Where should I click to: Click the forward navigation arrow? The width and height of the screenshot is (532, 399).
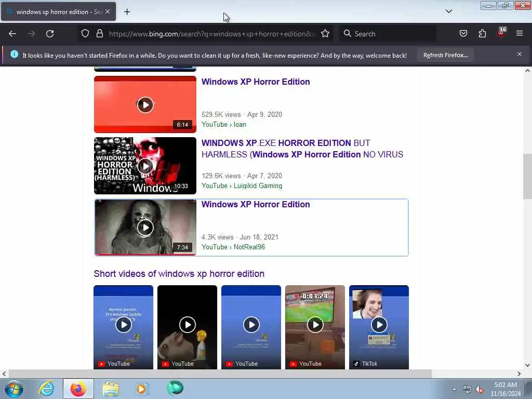click(x=31, y=34)
